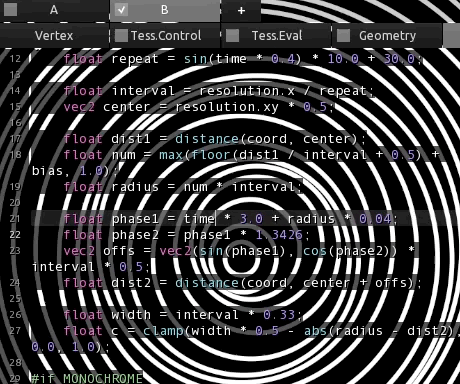Open the Vertex shader tab
Image resolution: width=460 pixels, height=384 pixels.
[54, 35]
